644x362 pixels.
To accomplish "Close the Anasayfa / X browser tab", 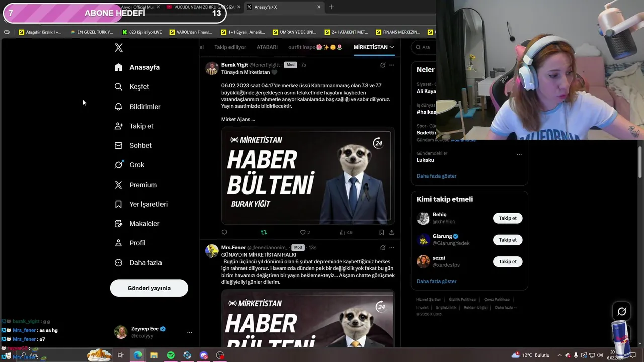I will [318, 7].
